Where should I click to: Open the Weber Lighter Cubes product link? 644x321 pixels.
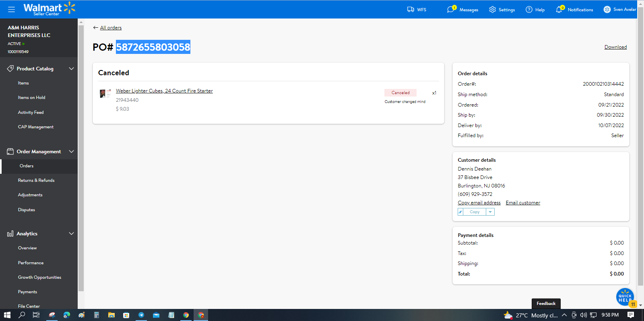tap(164, 91)
